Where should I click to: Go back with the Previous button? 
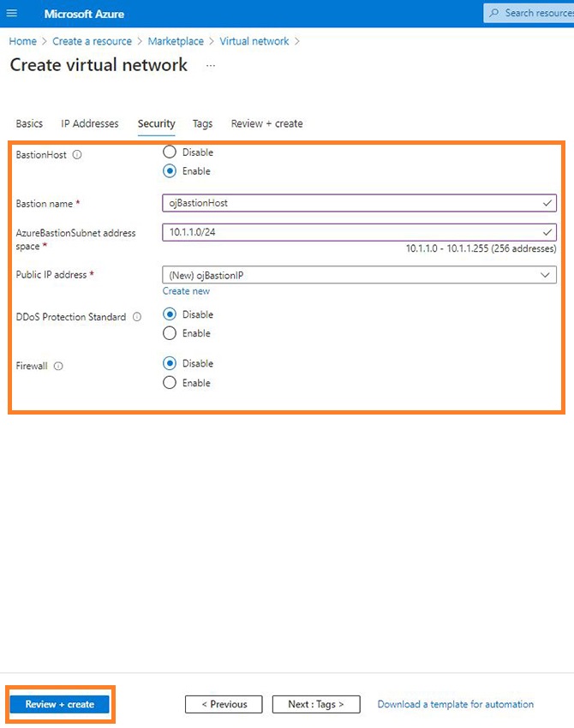click(x=224, y=704)
